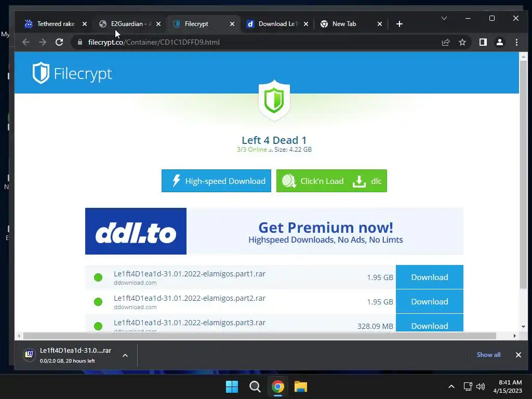The width and height of the screenshot is (532, 399).
Task: Click the Le1ft4D1ea1d part2.rar filename
Action: [x=189, y=298]
